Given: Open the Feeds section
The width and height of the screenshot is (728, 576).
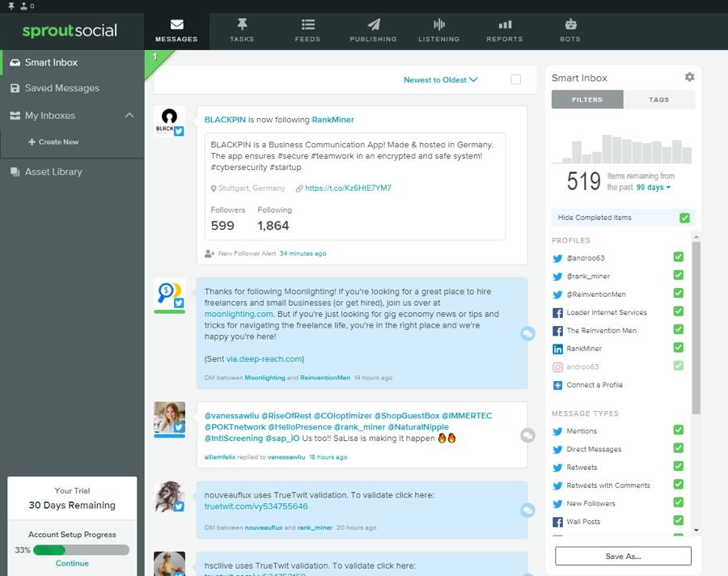Looking at the screenshot, I should tap(307, 30).
